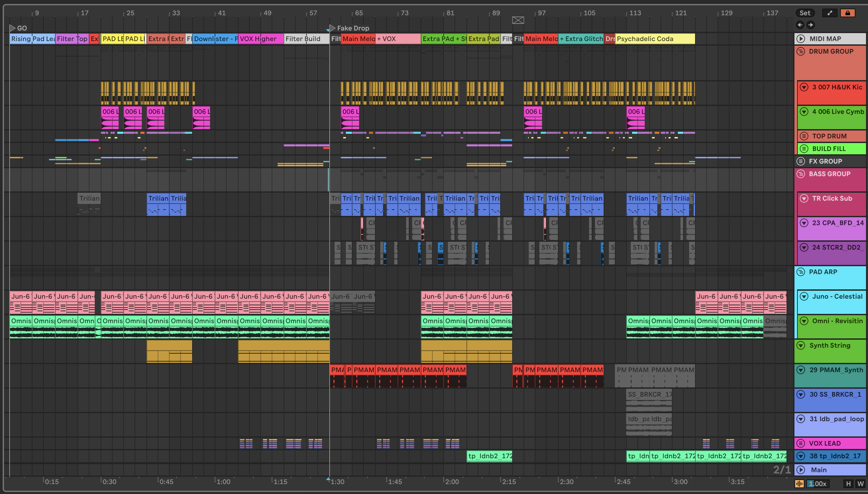This screenshot has height=494, width=868.
Task: Click the envelope icon in the ruler
Action: (x=518, y=20)
